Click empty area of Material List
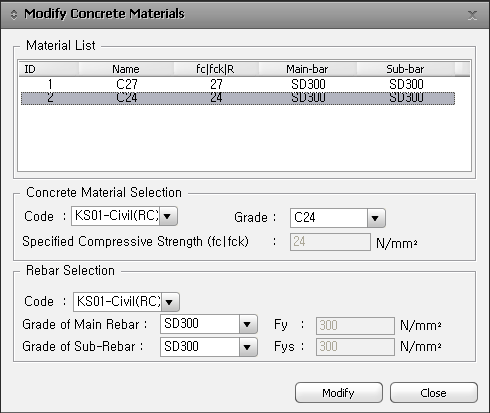This screenshot has height=413, width=490. point(244,138)
